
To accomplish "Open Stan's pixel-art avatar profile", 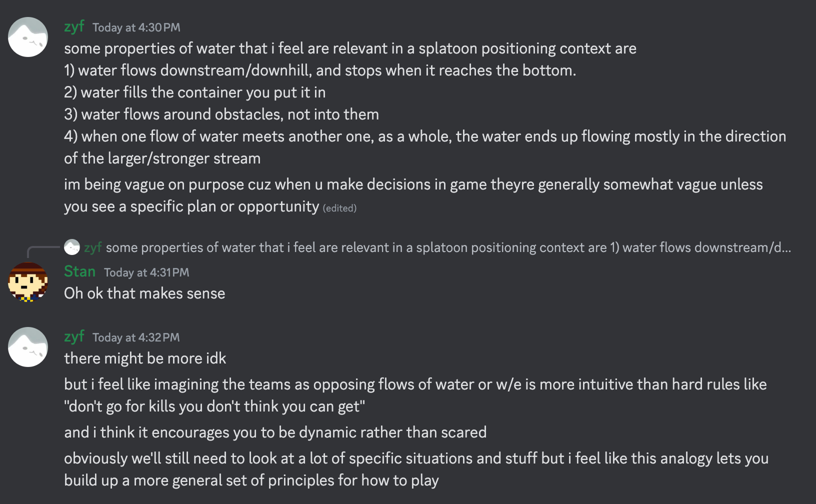I will click(28, 282).
